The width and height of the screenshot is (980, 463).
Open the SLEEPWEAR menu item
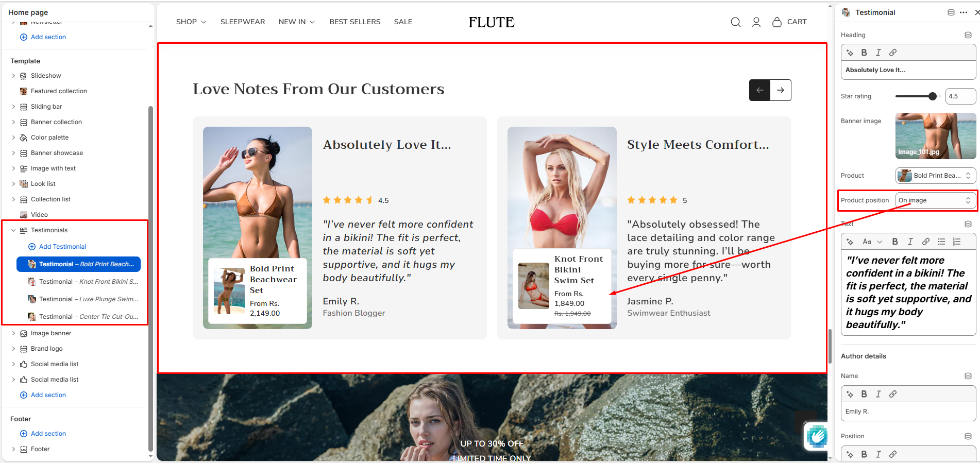pos(243,22)
